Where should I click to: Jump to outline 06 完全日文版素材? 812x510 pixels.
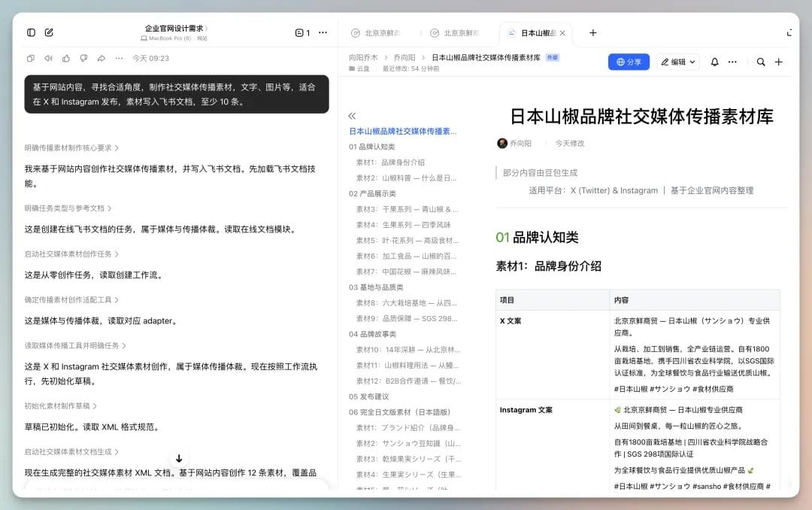[x=400, y=412]
